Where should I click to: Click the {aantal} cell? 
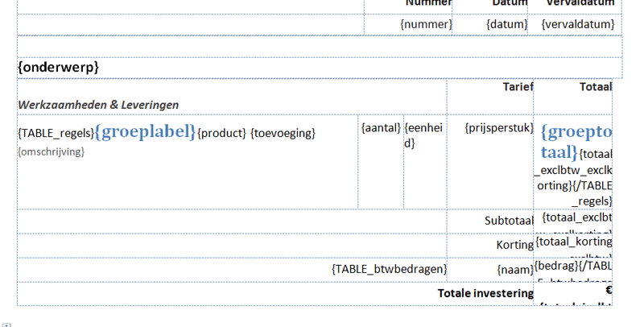[381, 127]
